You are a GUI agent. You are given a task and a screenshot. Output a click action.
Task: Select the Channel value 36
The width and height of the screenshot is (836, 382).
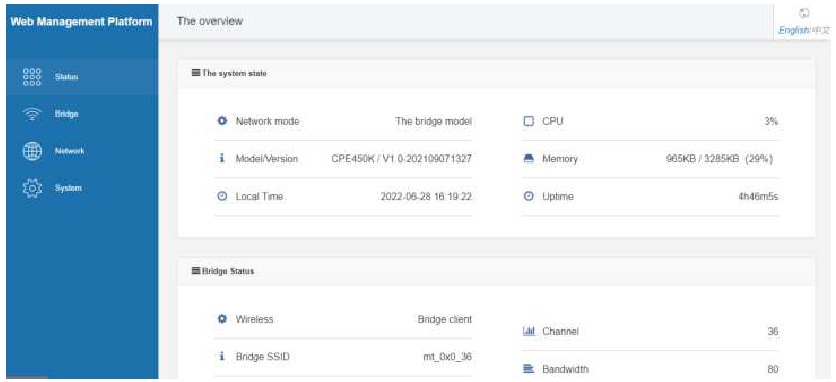tap(773, 331)
